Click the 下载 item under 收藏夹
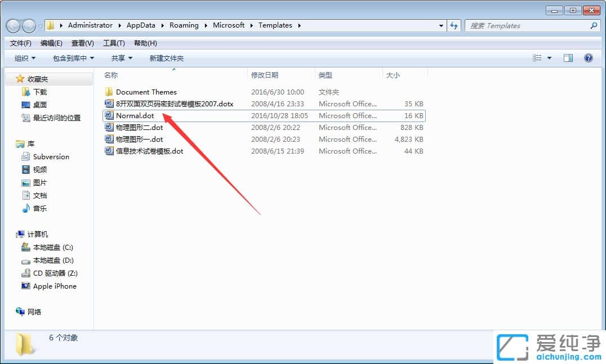The image size is (606, 364). click(37, 92)
